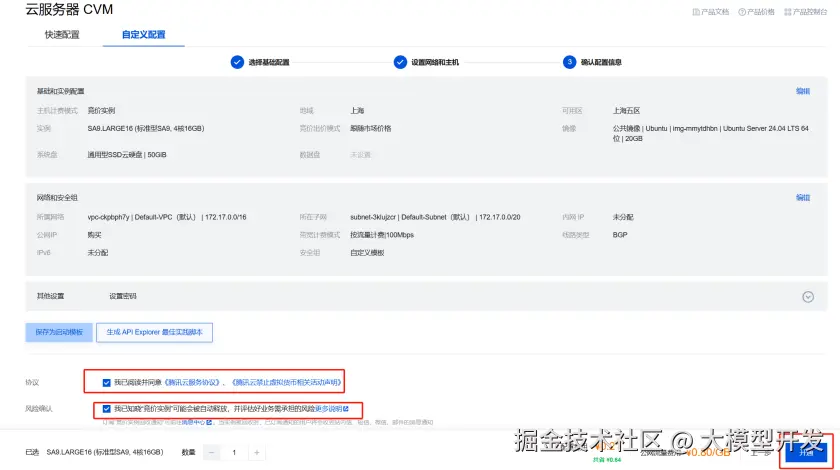
Task: Open 产品文档 documentation link
Action: 710,12
